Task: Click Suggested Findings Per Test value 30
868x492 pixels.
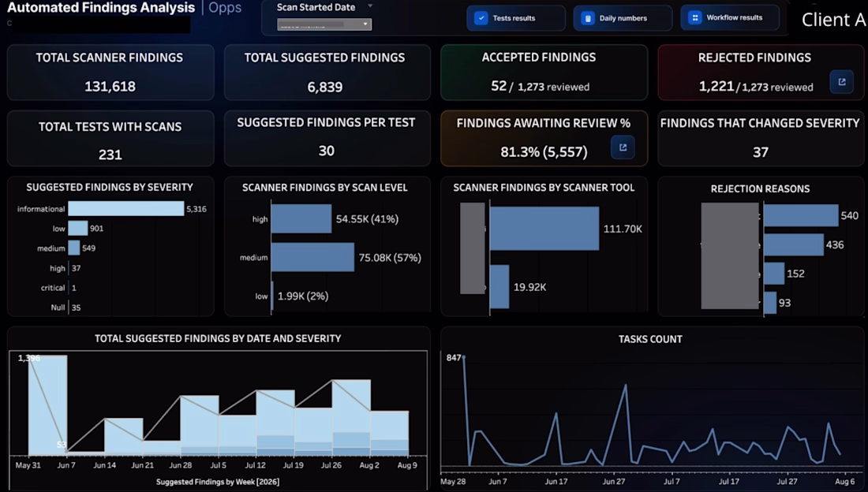Action: coord(327,151)
